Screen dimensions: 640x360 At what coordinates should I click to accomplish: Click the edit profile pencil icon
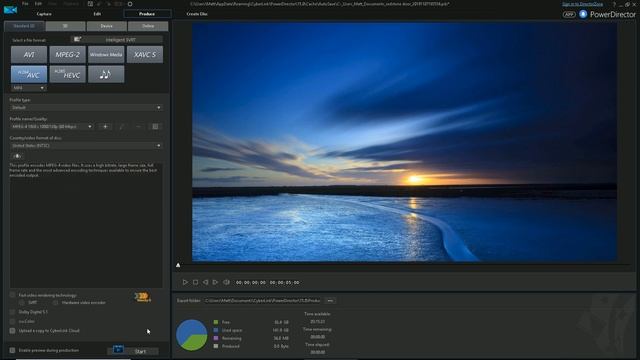(122, 127)
